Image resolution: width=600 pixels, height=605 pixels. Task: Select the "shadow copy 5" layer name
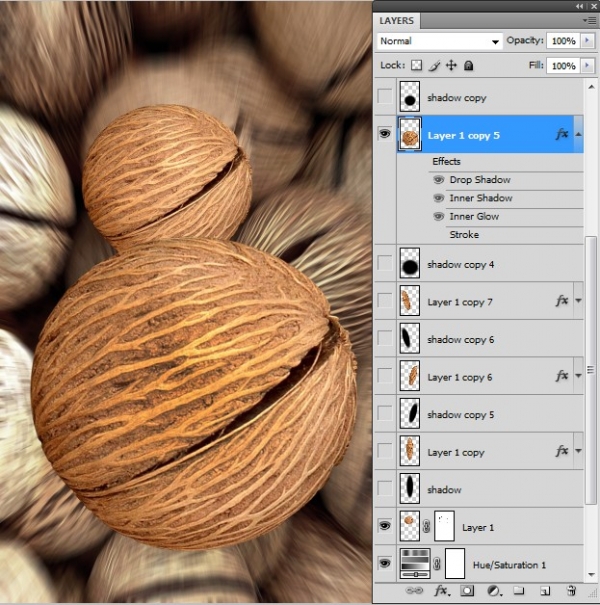pos(460,415)
